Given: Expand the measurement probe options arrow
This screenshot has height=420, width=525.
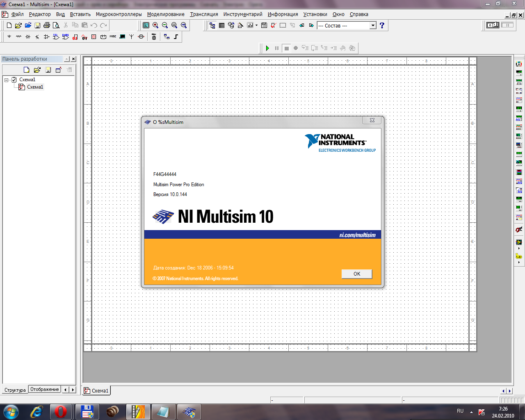Looking at the screenshot, I should coord(519,262).
